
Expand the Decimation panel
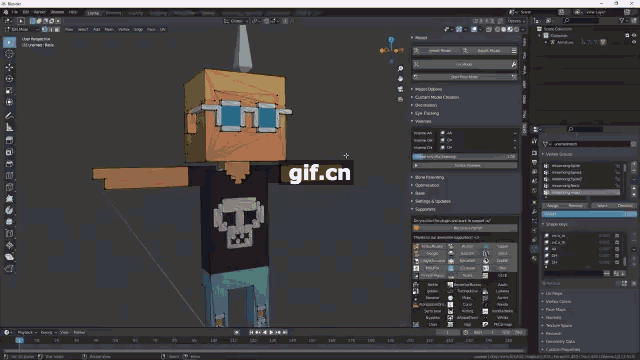tap(426, 105)
